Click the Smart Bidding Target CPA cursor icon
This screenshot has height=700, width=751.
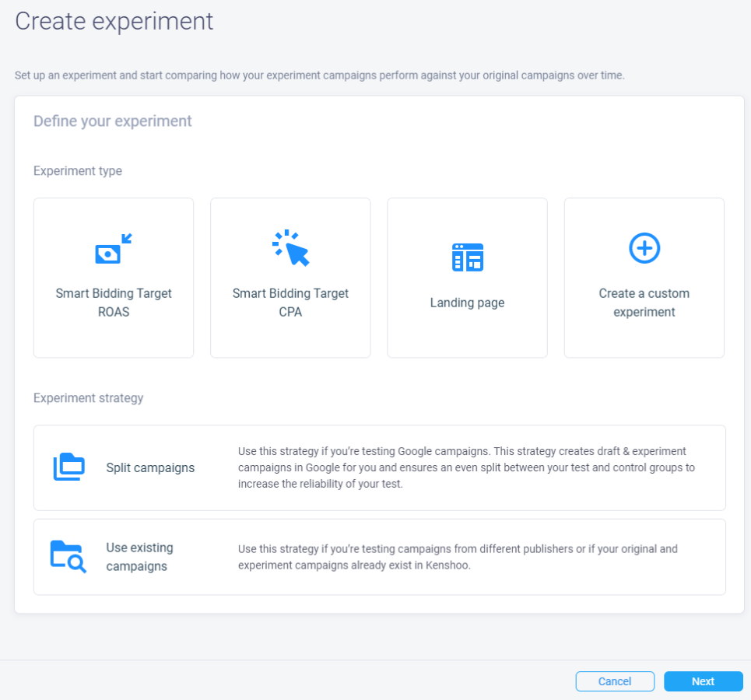pyautogui.click(x=291, y=247)
